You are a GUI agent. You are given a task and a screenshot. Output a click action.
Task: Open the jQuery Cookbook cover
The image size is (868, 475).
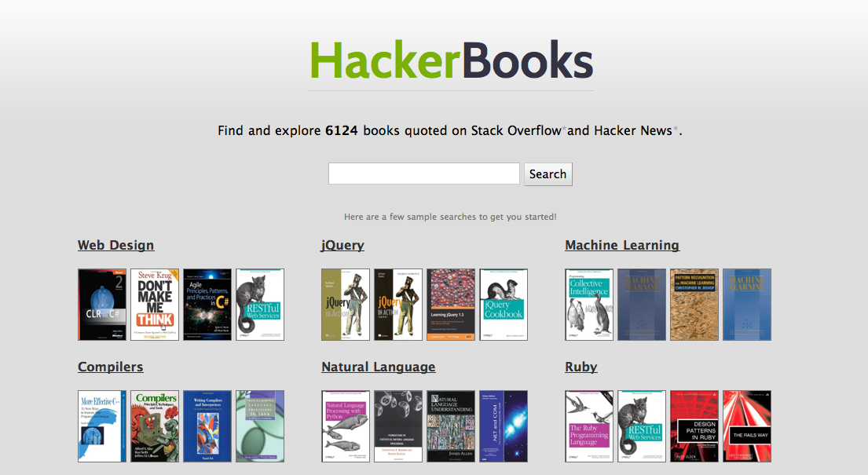click(504, 305)
